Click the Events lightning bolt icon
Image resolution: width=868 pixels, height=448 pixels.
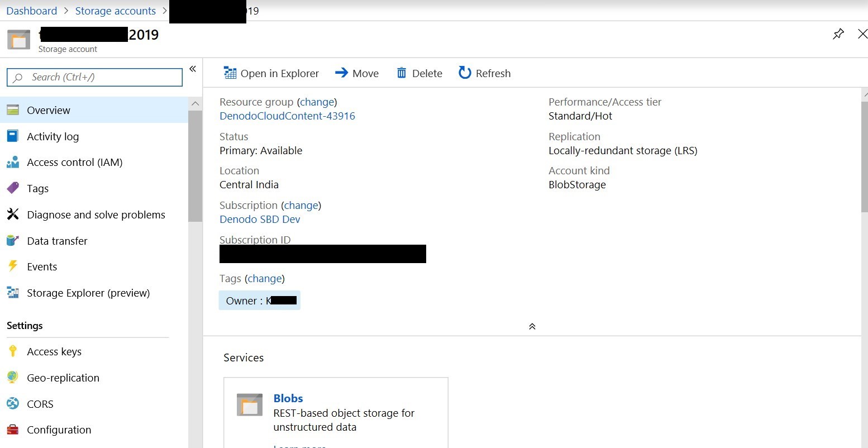pyautogui.click(x=13, y=266)
